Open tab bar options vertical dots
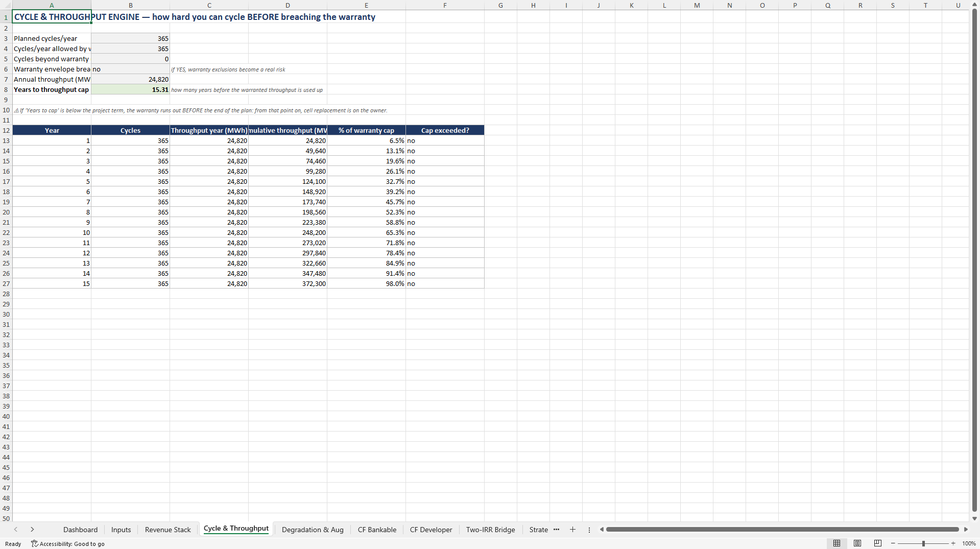The height and width of the screenshot is (549, 980). (x=589, y=530)
